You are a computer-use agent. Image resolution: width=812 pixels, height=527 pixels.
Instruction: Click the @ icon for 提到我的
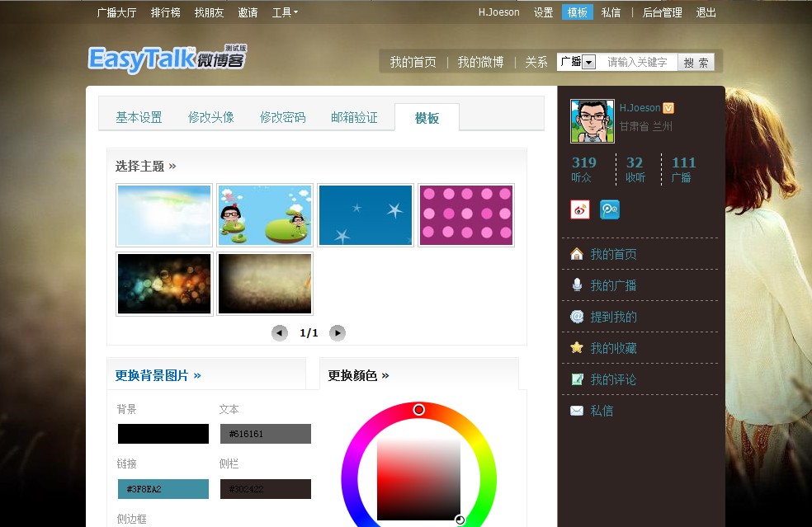[576, 316]
